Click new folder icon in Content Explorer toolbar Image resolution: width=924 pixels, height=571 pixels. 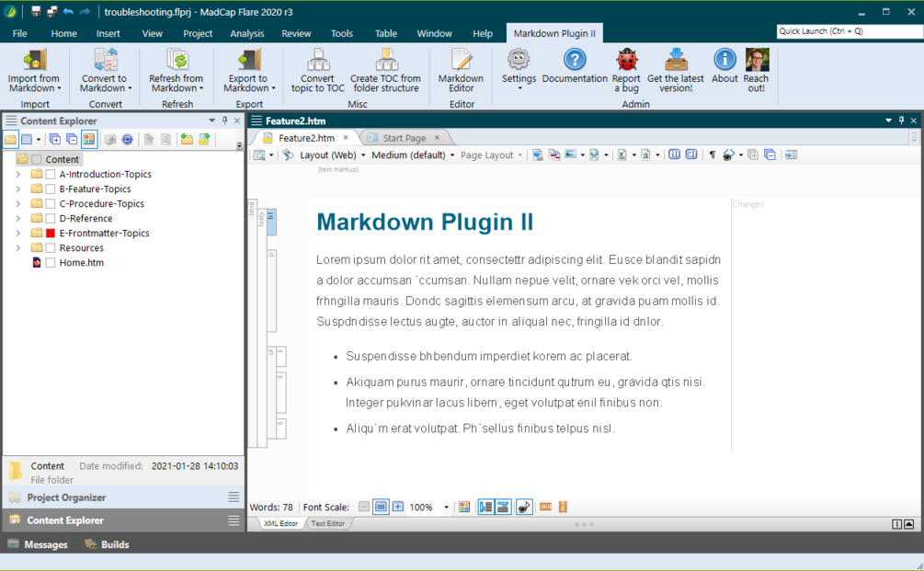(x=187, y=140)
